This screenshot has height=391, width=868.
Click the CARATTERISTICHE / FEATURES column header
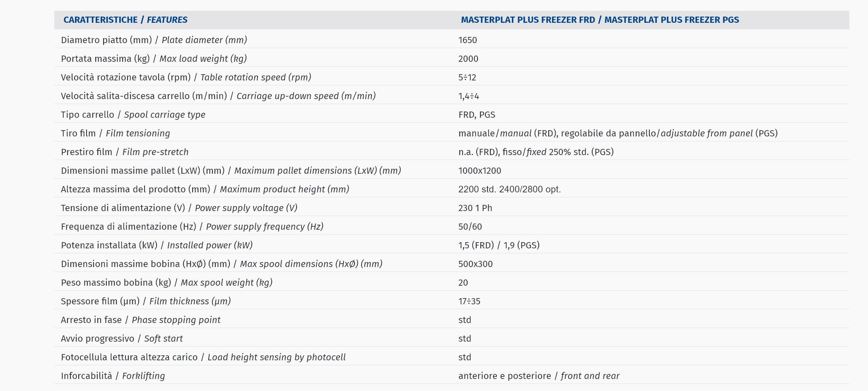[x=125, y=20]
